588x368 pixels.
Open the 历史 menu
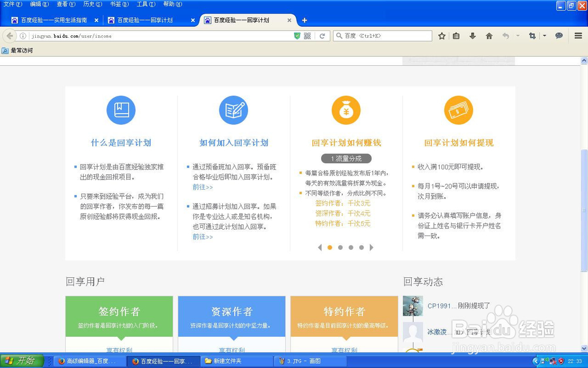point(93,4)
